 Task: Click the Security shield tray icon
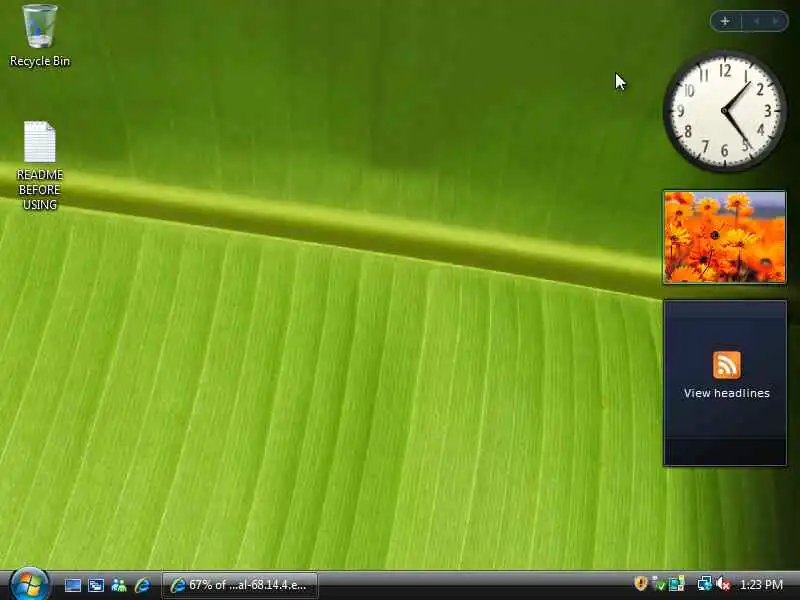(641, 583)
